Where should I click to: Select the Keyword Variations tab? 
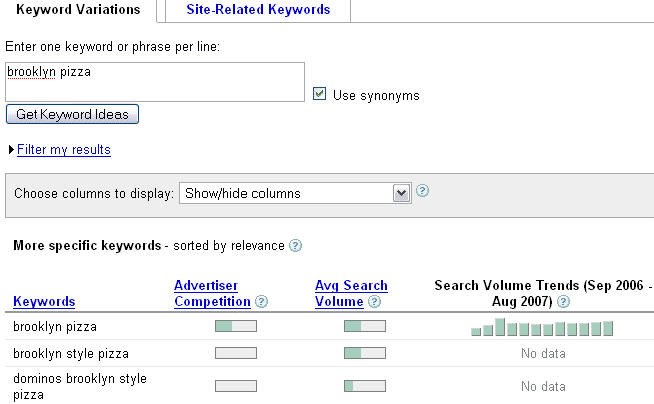(78, 10)
